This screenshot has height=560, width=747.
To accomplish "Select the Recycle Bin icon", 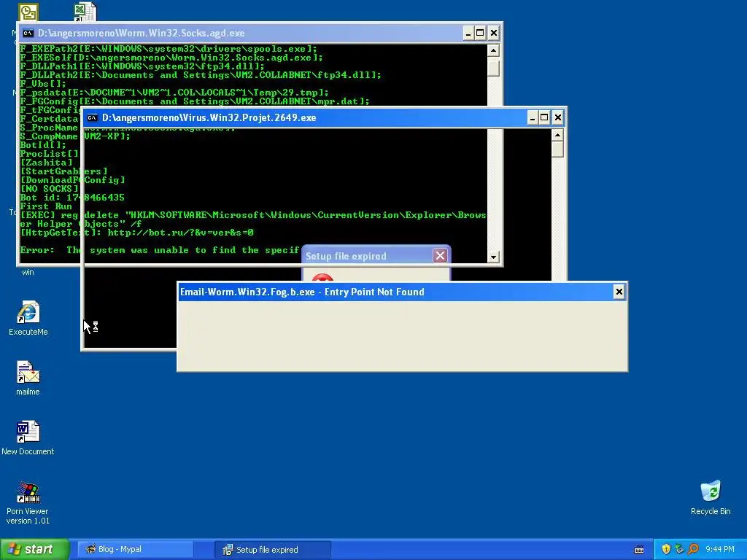I will 711,497.
